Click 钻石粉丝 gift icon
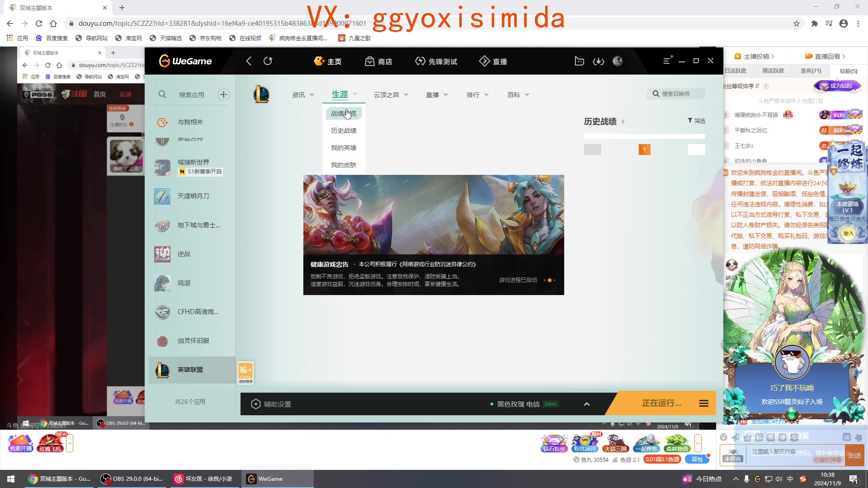868x488 pixels. pyautogui.click(x=554, y=443)
